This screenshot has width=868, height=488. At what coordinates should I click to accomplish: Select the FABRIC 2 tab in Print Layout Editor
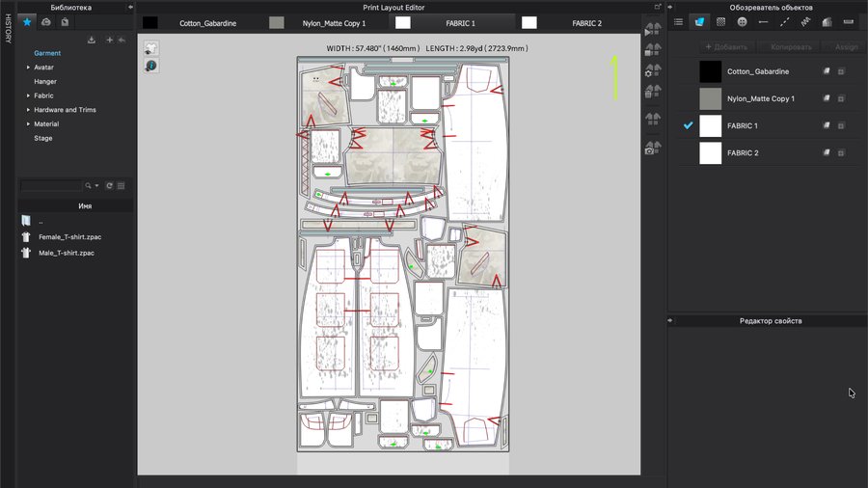[x=585, y=22]
